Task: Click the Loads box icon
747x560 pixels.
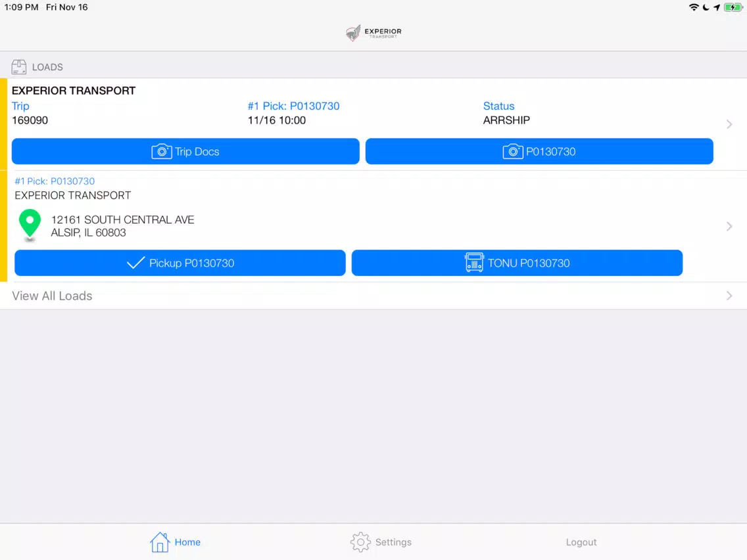Action: tap(19, 67)
